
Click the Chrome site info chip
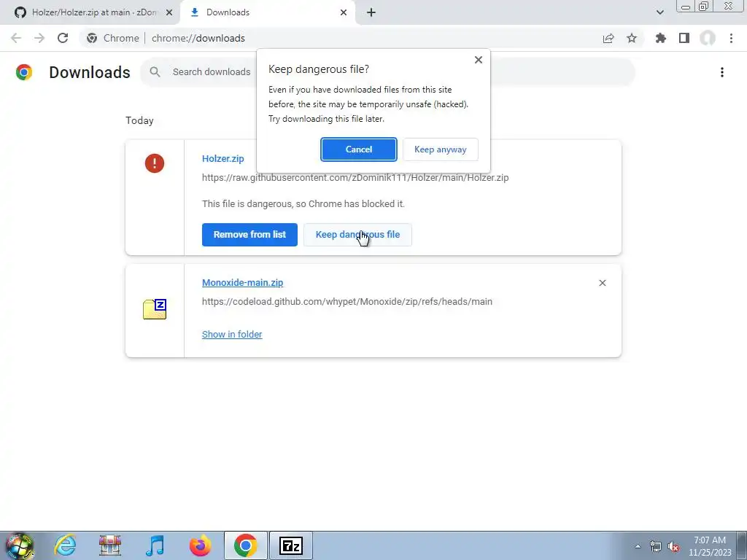click(x=113, y=38)
